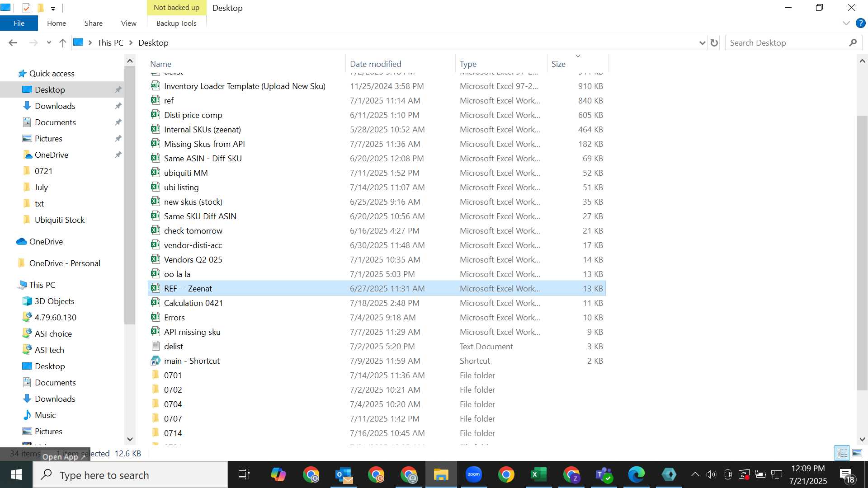The image size is (868, 488).
Task: Sort by Date modified column
Action: (x=401, y=64)
